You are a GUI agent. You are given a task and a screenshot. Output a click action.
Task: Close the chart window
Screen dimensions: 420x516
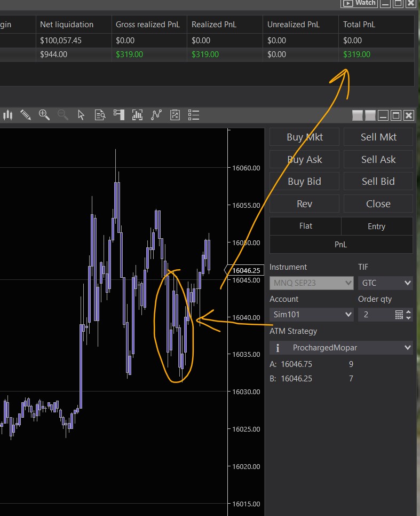(408, 115)
